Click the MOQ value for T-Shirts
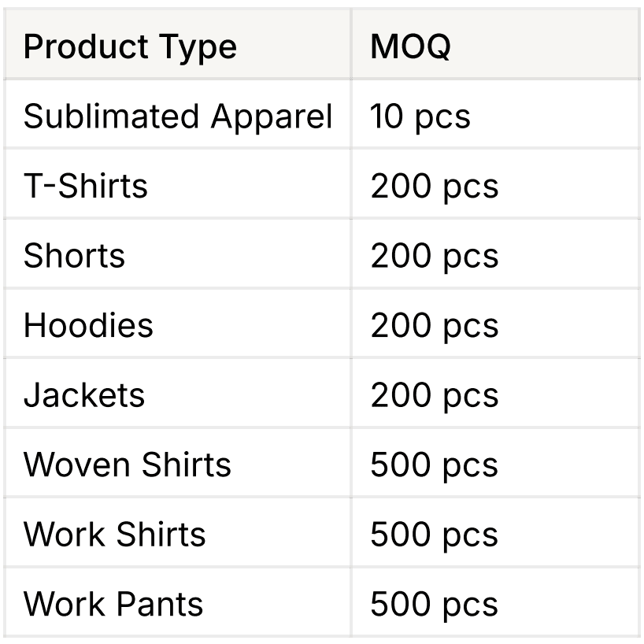The height and width of the screenshot is (644, 644). point(434,187)
